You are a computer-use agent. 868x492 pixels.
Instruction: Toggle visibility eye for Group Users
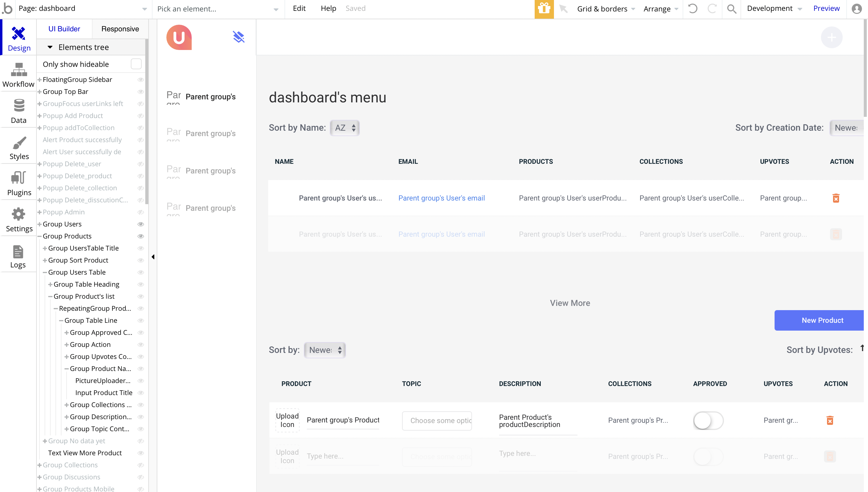[141, 224]
